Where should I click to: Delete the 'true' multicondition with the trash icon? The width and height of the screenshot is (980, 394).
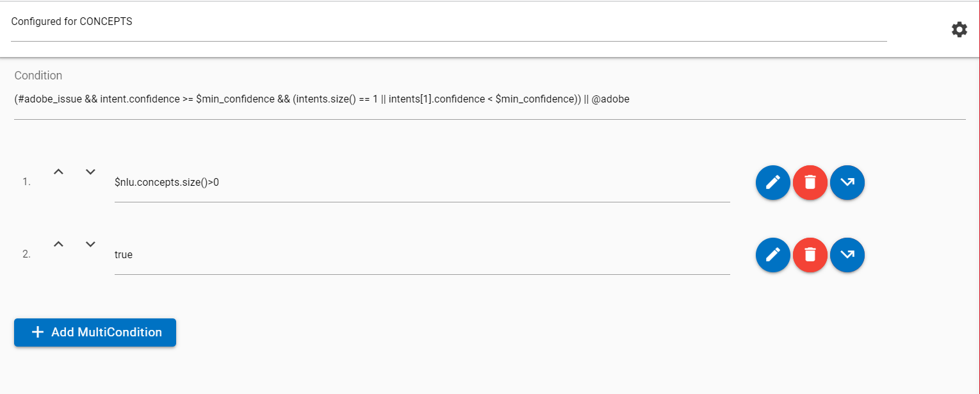[810, 255]
